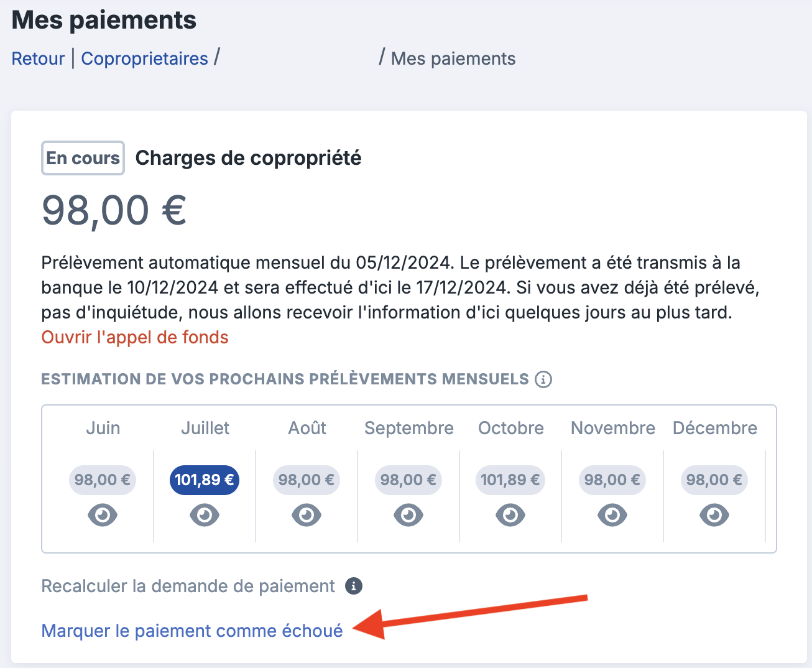Open the Coproprietaires breadcrumb link

coord(145,58)
